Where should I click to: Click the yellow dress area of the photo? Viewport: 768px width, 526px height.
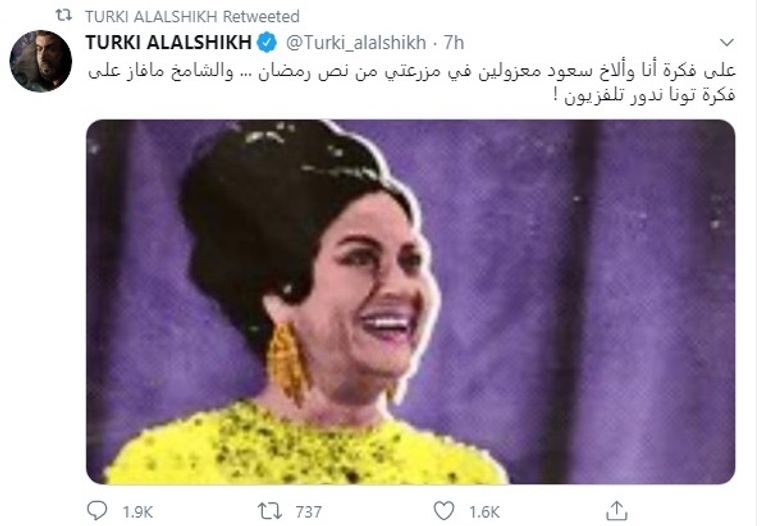[x=304, y=448]
